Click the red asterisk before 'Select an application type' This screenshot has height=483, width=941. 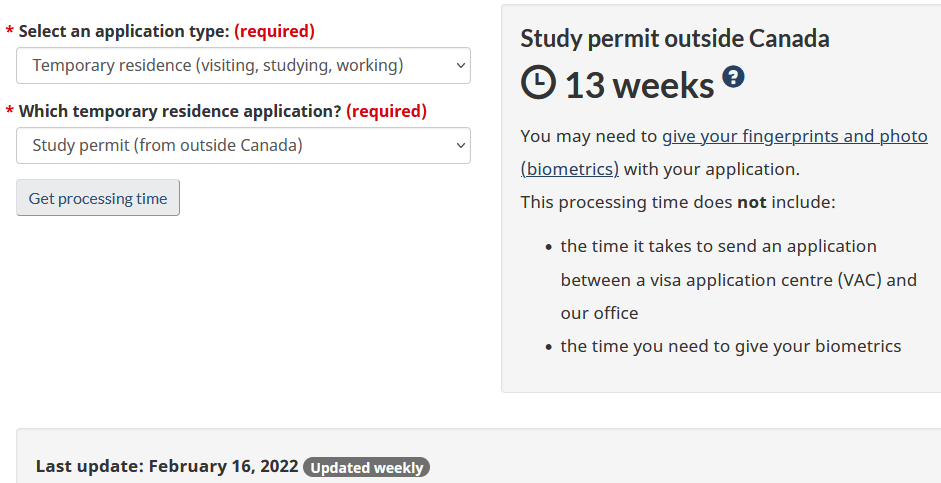click(10, 32)
